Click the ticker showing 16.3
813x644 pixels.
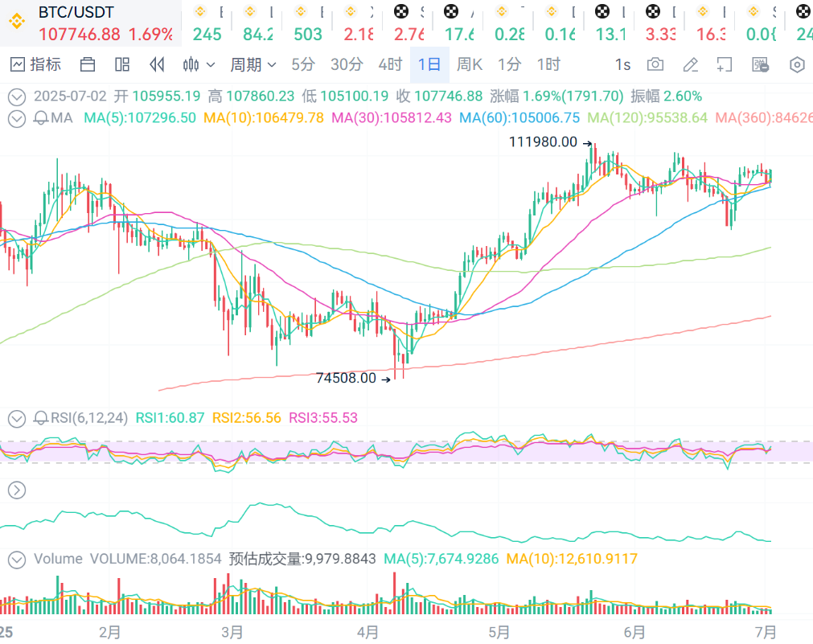pyautogui.click(x=711, y=23)
